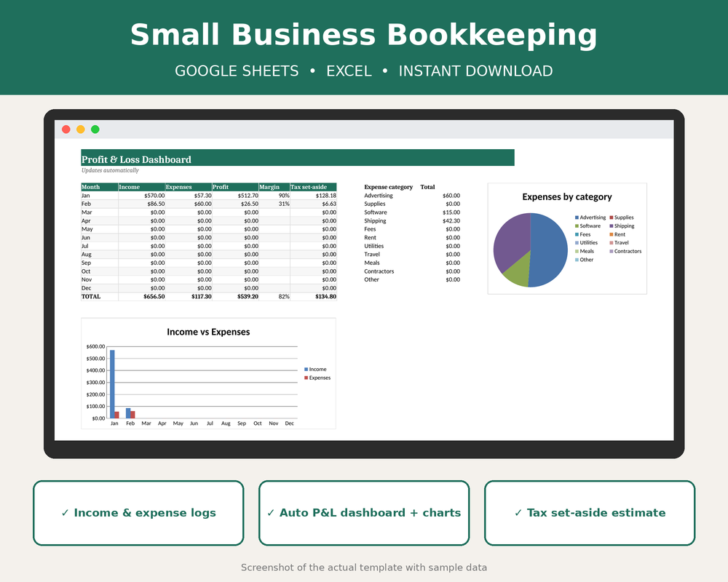
Task: Click the Shipping total $42.30
Action: tap(451, 221)
